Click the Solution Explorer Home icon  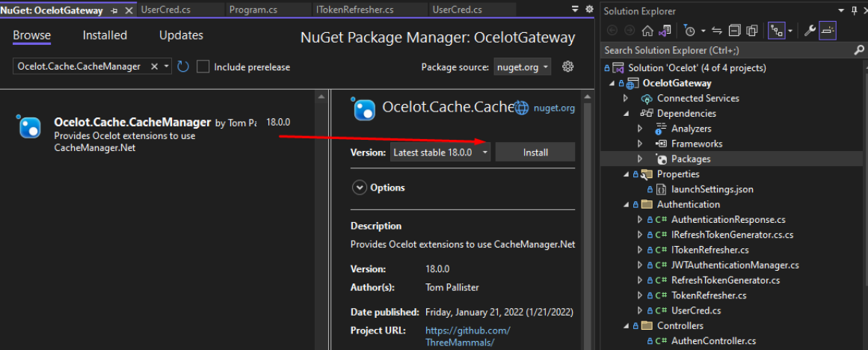tap(647, 31)
